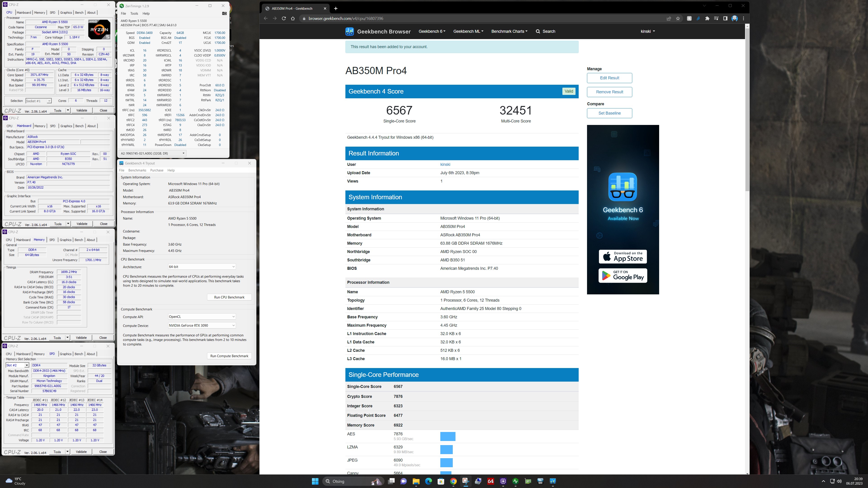Open the Honey extension icon
This screenshot has height=488, width=868.
tap(689, 19)
